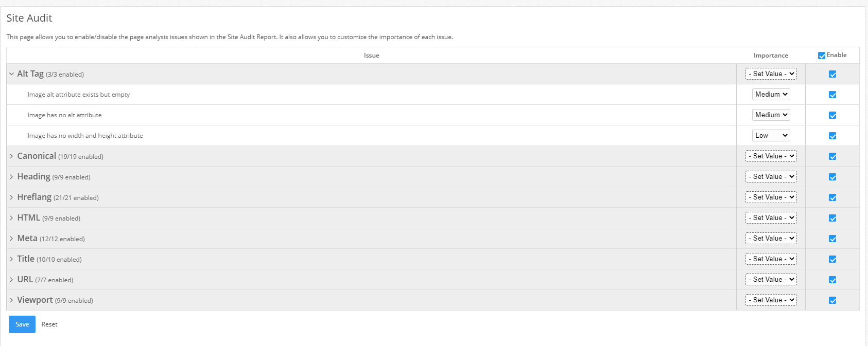The height and width of the screenshot is (346, 868).
Task: Click the 'Image has no alt attribute' issue row
Action: (x=64, y=115)
